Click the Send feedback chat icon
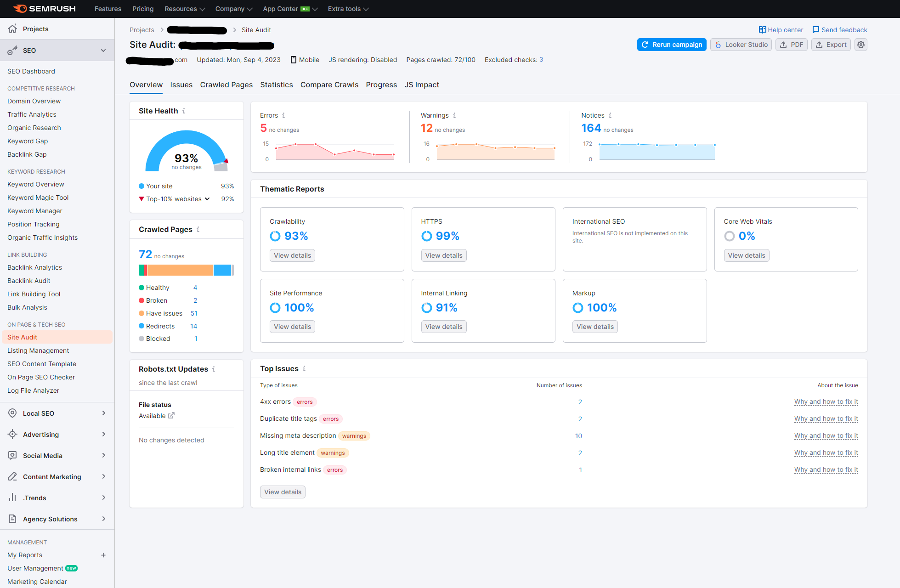Viewport: 900px width, 588px height. coord(815,30)
